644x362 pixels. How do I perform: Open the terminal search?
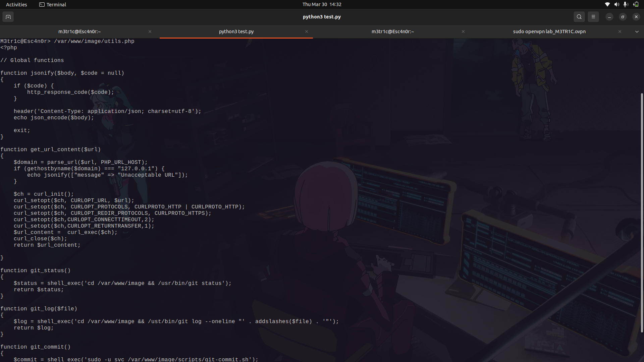point(579,17)
